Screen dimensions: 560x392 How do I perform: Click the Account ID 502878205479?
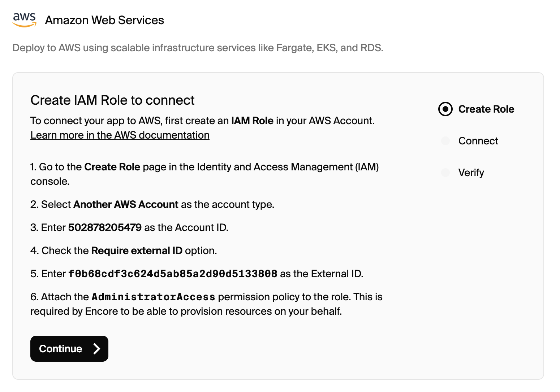pos(105,227)
